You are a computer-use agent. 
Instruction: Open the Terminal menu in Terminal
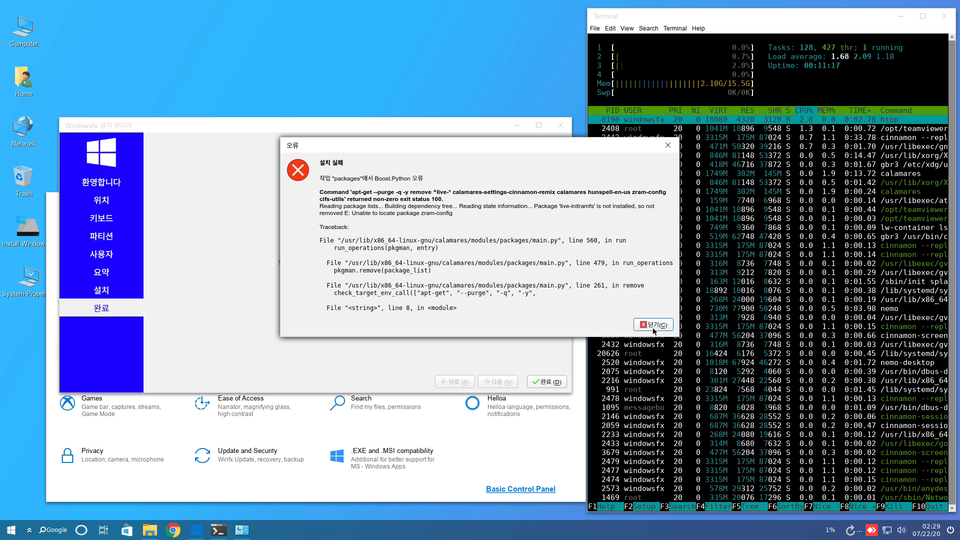[675, 28]
